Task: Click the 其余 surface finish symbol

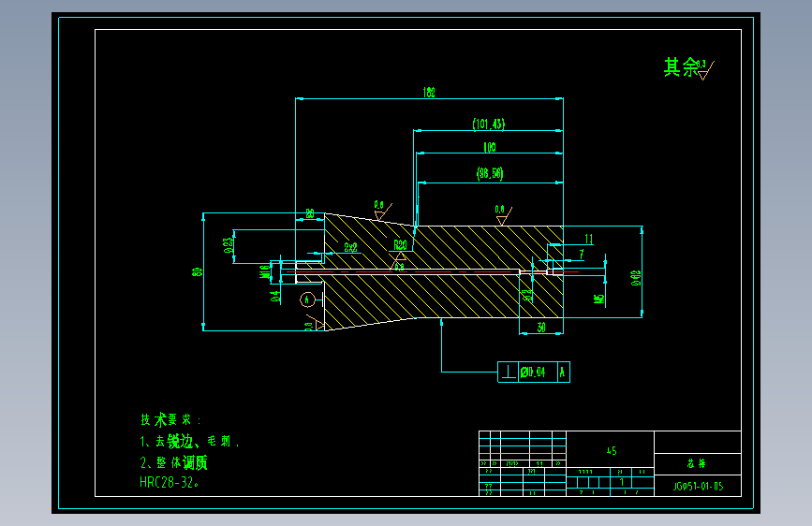Action: (688, 67)
